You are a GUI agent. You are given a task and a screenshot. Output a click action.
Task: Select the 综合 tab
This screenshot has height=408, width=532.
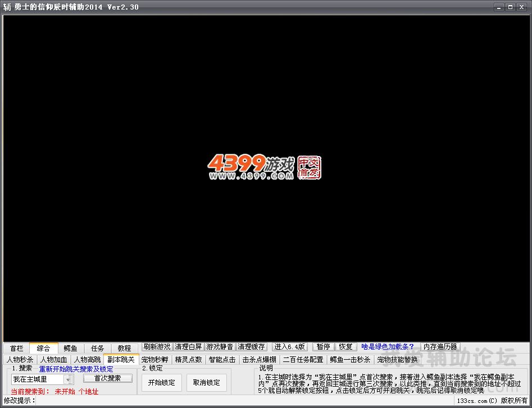43,348
